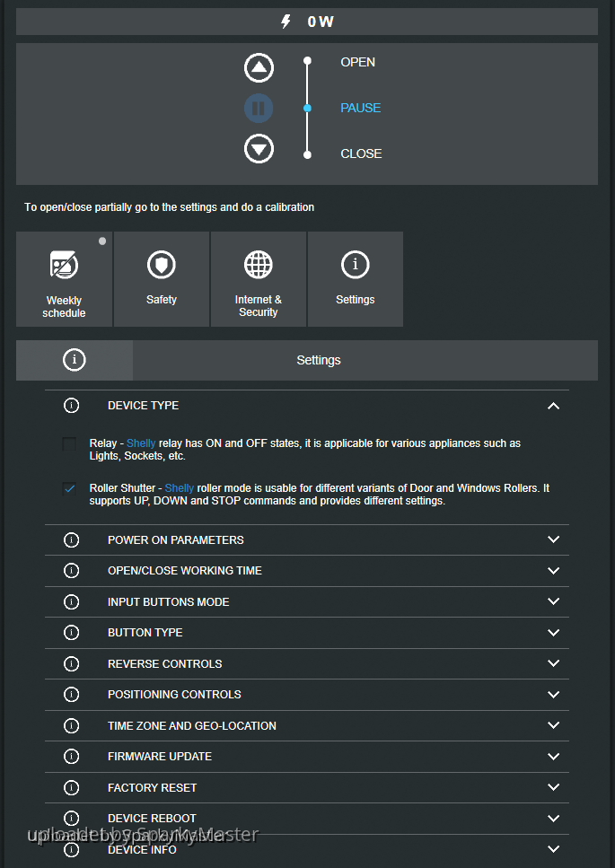Enable the Relay device type checkbox
This screenshot has width=615, height=868.
(69, 444)
